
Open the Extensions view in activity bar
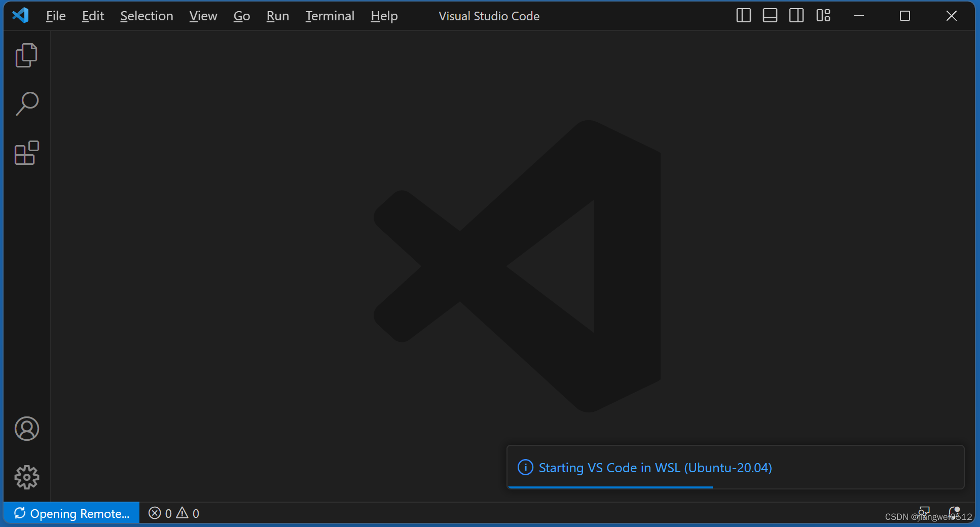[x=26, y=153]
